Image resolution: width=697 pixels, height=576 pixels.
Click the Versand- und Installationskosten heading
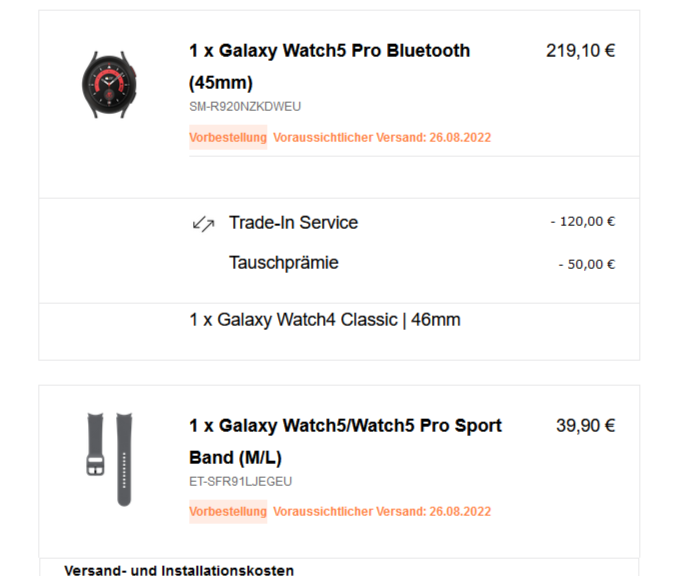click(x=179, y=570)
